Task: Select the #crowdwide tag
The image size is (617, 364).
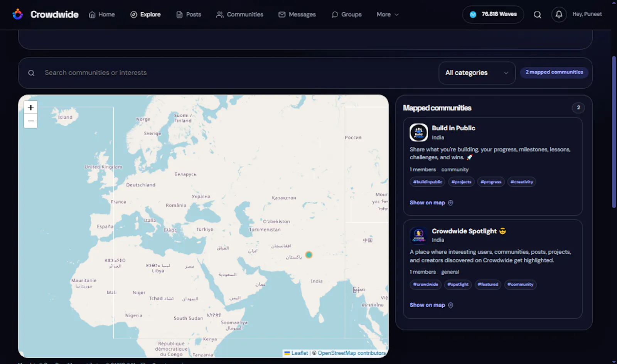Action: (426, 285)
